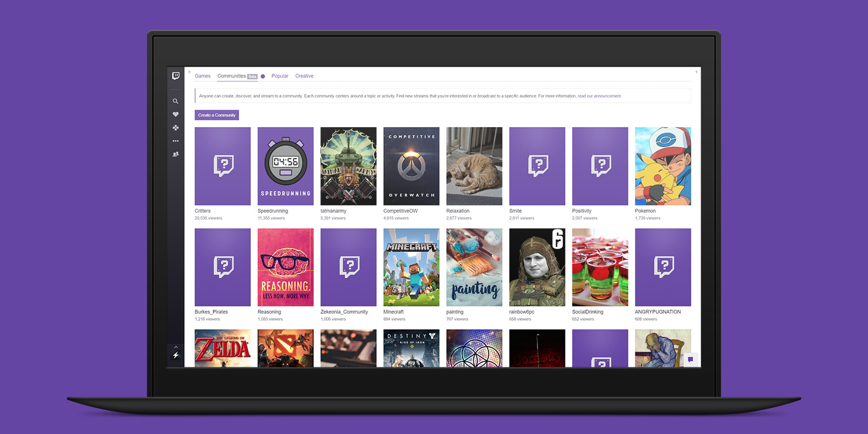Open the Reasoning brain thumbnail
Image resolution: width=868 pixels, height=434 pixels.
[285, 267]
